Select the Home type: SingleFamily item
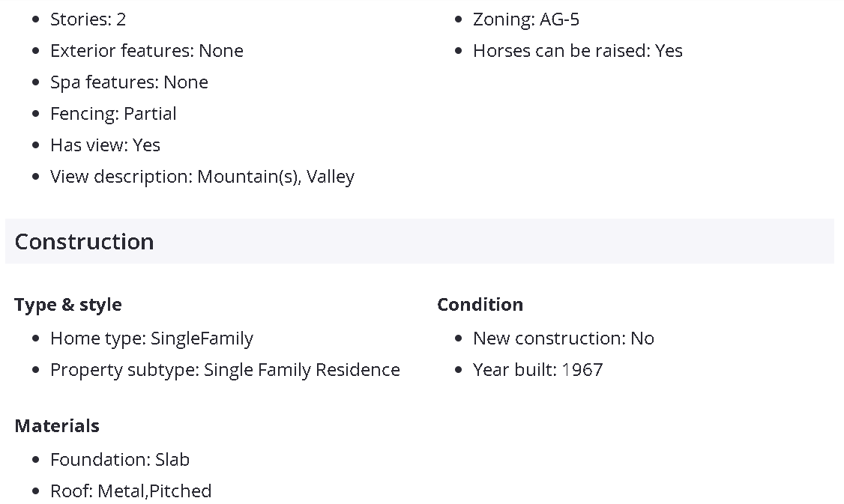 pos(151,338)
